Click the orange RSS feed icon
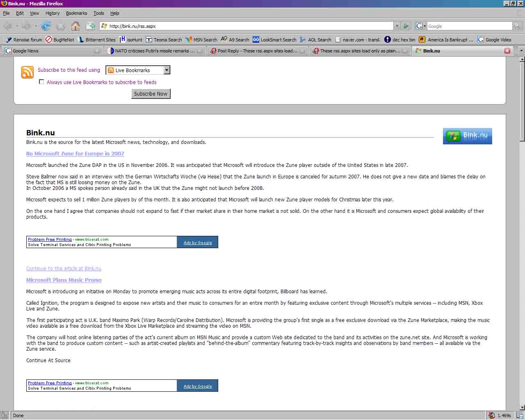 pyautogui.click(x=27, y=72)
